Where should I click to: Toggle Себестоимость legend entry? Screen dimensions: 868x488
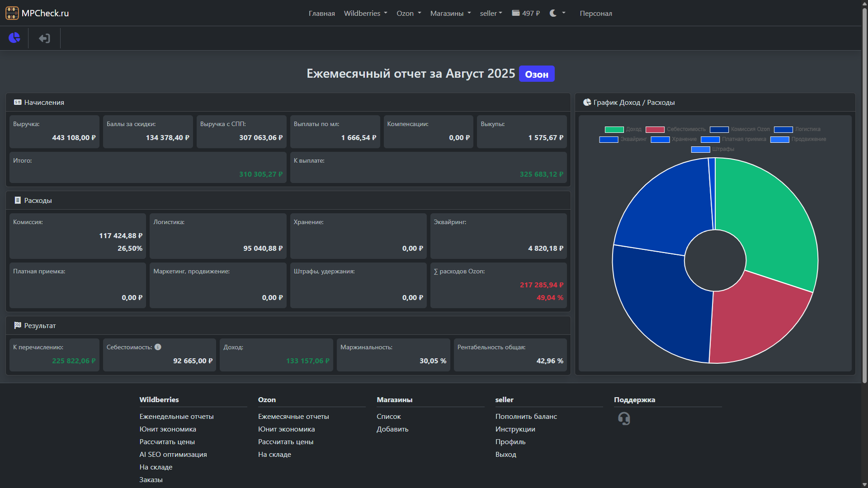pos(675,129)
